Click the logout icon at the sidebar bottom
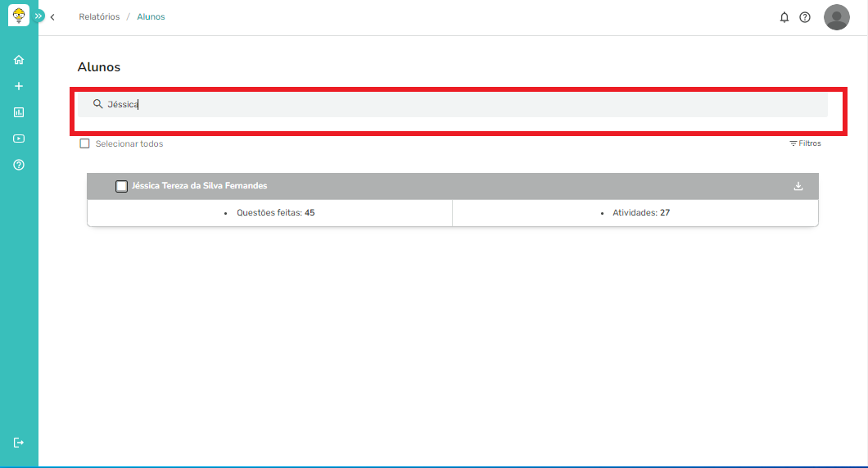868x468 pixels. coord(19,443)
